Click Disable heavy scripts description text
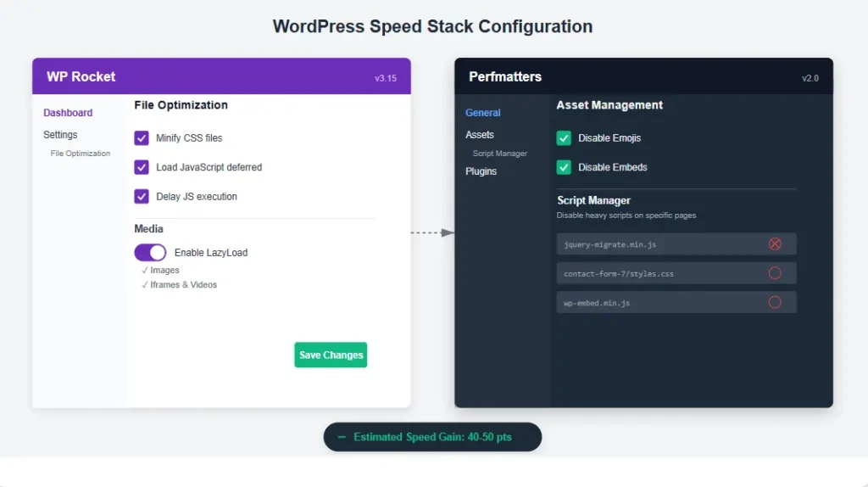 pos(626,215)
